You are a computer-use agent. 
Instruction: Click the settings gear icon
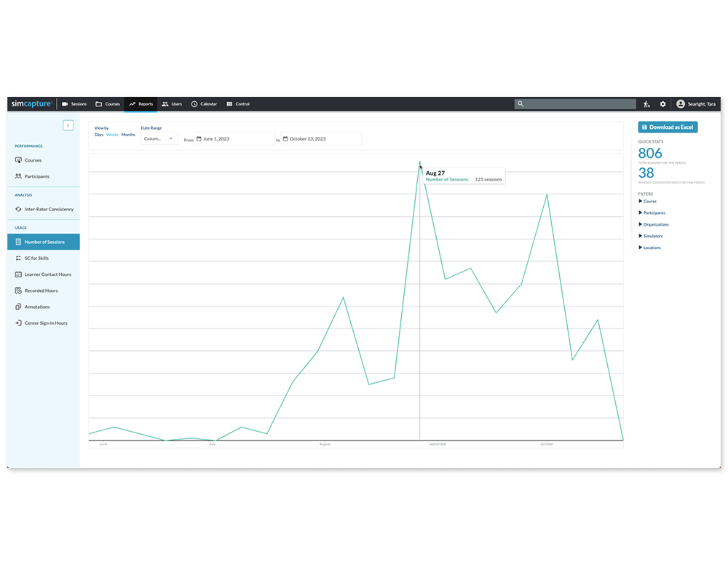662,104
